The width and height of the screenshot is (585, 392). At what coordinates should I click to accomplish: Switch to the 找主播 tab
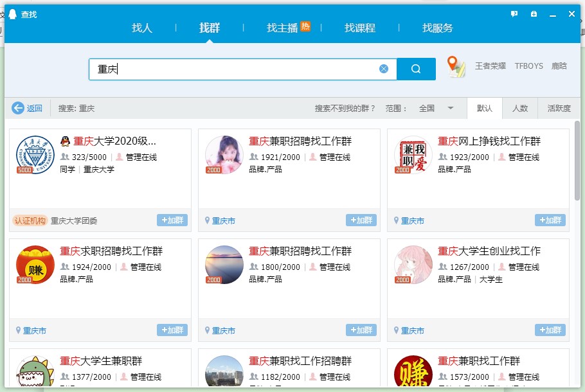(283, 28)
